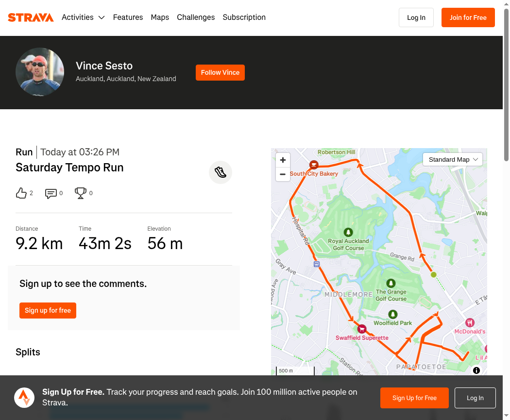This screenshot has width=510, height=420.
Task: Go to Challenges page
Action: point(196,17)
